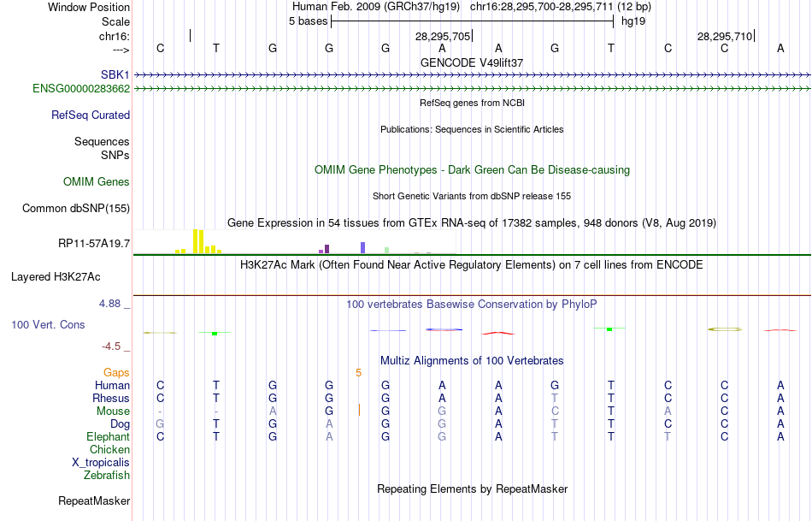Click the Chicken species label
This screenshot has width=812, height=521.
[109, 449]
